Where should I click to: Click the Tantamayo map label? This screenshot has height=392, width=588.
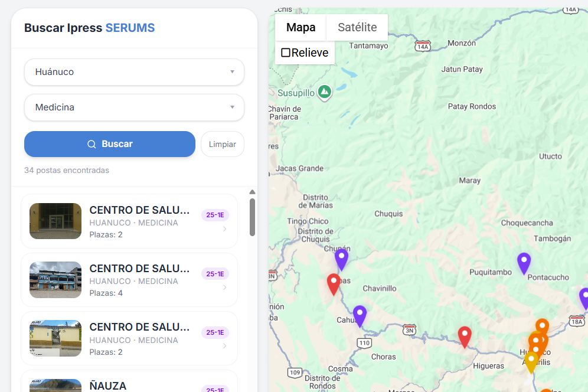(x=368, y=46)
